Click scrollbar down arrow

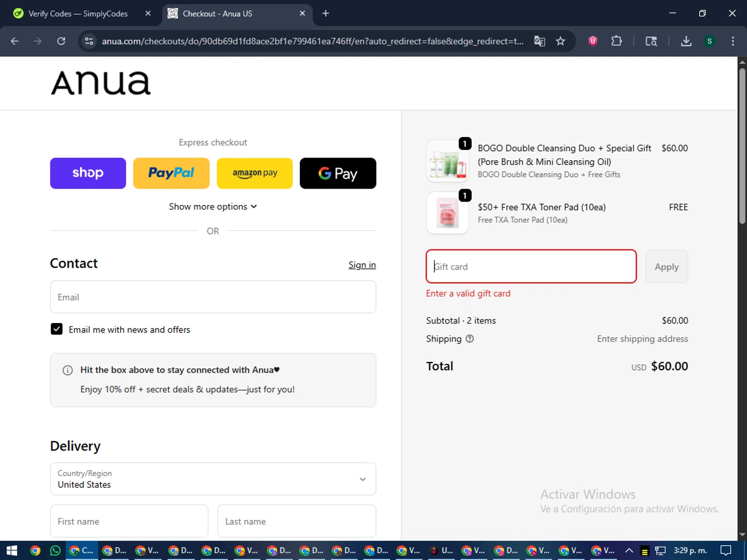(742, 535)
